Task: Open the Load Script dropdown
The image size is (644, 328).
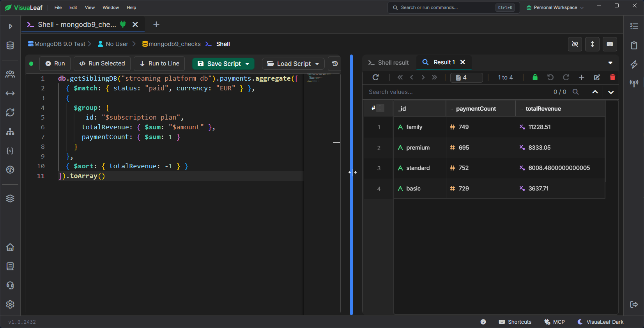Action: coord(317,63)
